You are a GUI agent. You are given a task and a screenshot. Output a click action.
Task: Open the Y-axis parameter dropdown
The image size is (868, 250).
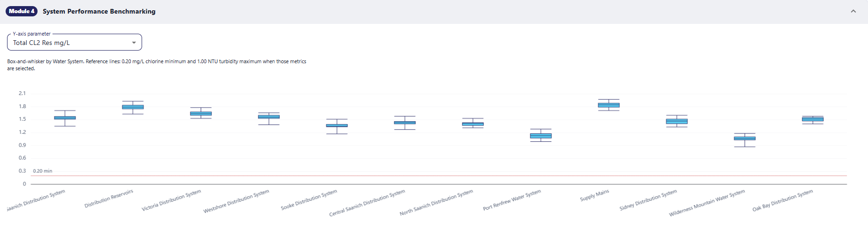coord(75,43)
